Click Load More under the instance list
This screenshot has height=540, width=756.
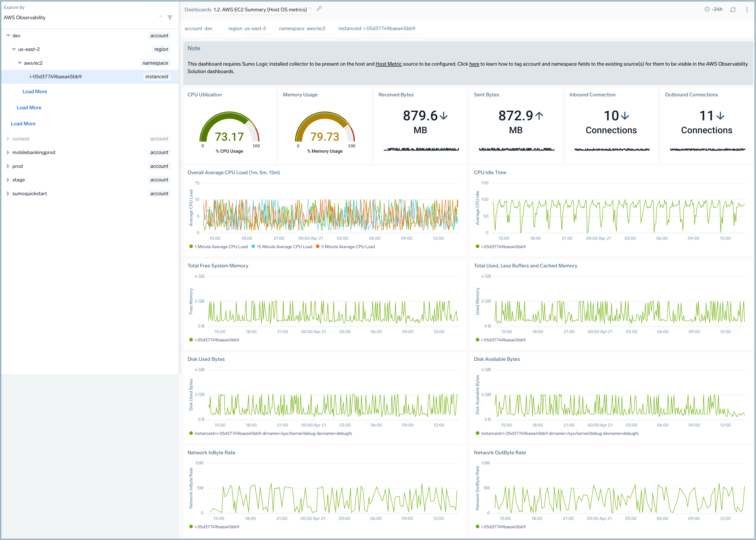pyautogui.click(x=35, y=92)
